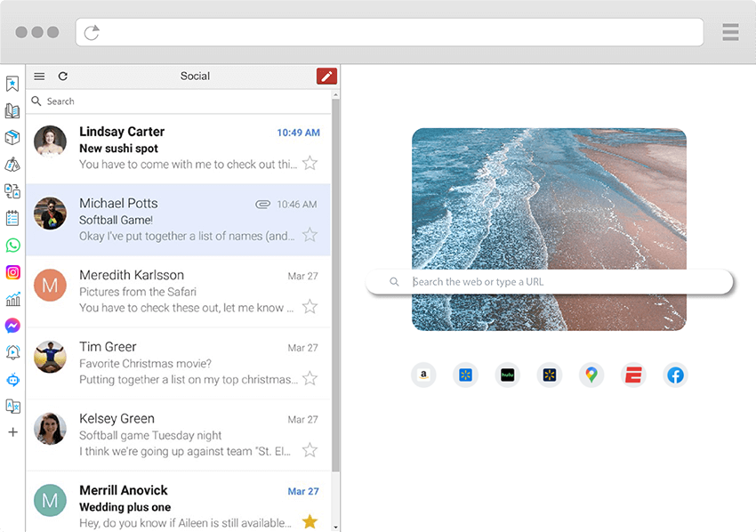Screen dimensions: 756x532
Task: Open WhatsApp from the sidebar
Action: pyautogui.click(x=12, y=244)
